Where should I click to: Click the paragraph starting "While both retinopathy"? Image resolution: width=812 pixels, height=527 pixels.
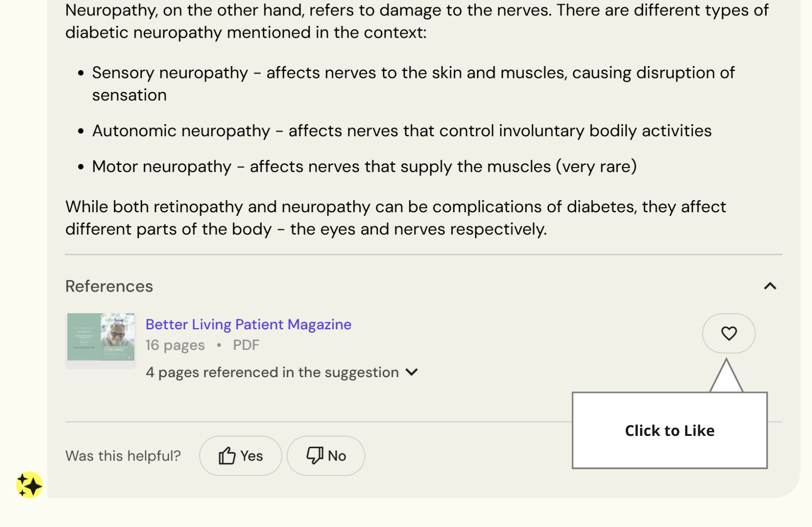point(396,218)
